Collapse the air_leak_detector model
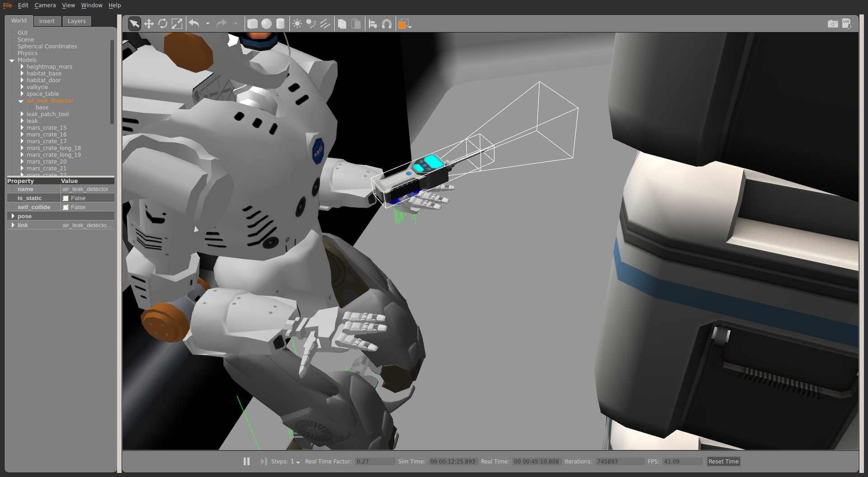Viewport: 868px width, 477px height. pyautogui.click(x=21, y=101)
